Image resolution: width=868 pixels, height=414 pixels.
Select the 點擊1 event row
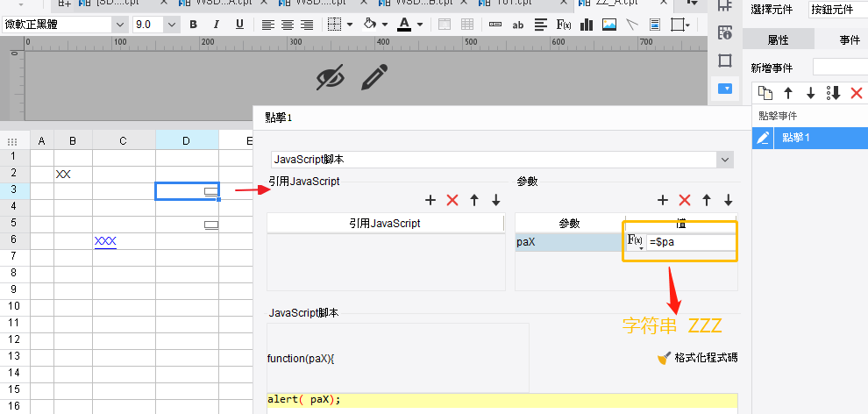[810, 137]
